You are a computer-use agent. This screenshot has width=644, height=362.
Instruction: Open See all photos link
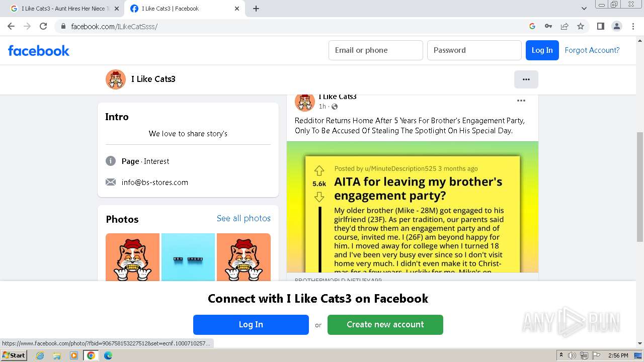[x=244, y=218]
